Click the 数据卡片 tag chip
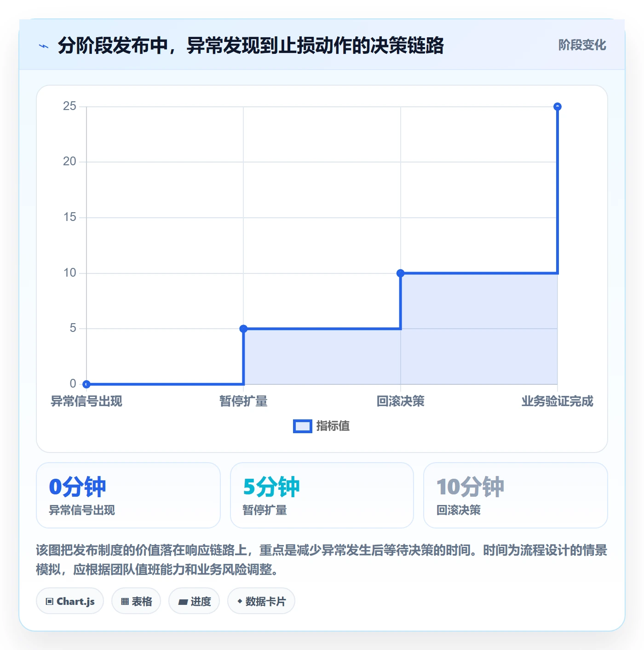The height and width of the screenshot is (650, 644). [x=261, y=601]
